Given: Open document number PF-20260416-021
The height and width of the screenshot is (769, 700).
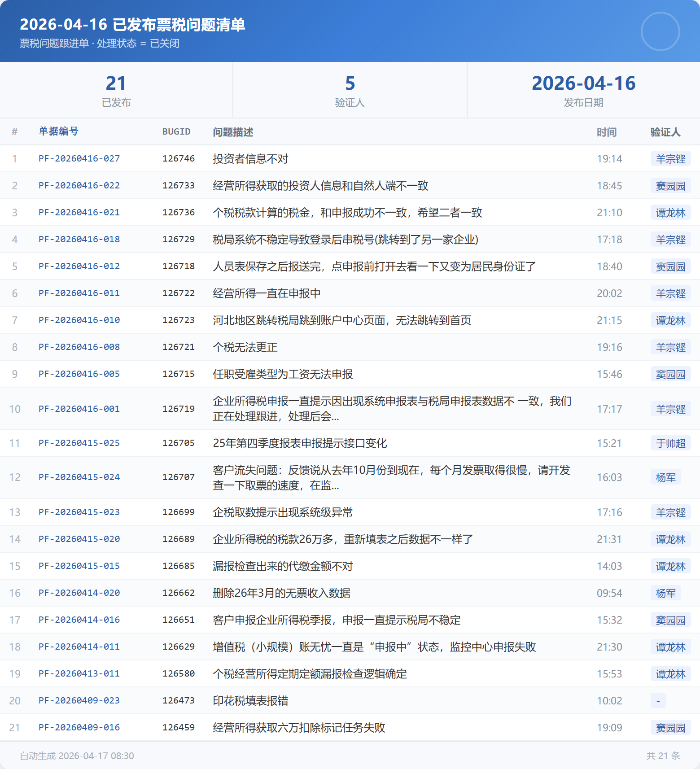Looking at the screenshot, I should [79, 212].
